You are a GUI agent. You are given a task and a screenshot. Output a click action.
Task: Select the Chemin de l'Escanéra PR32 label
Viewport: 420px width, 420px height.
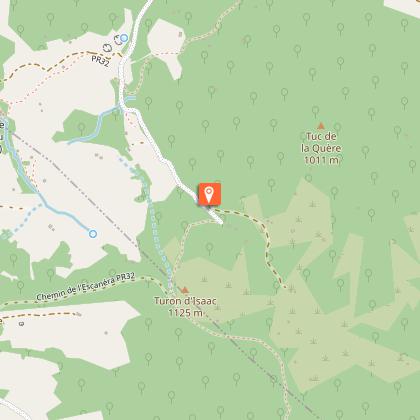(86, 286)
